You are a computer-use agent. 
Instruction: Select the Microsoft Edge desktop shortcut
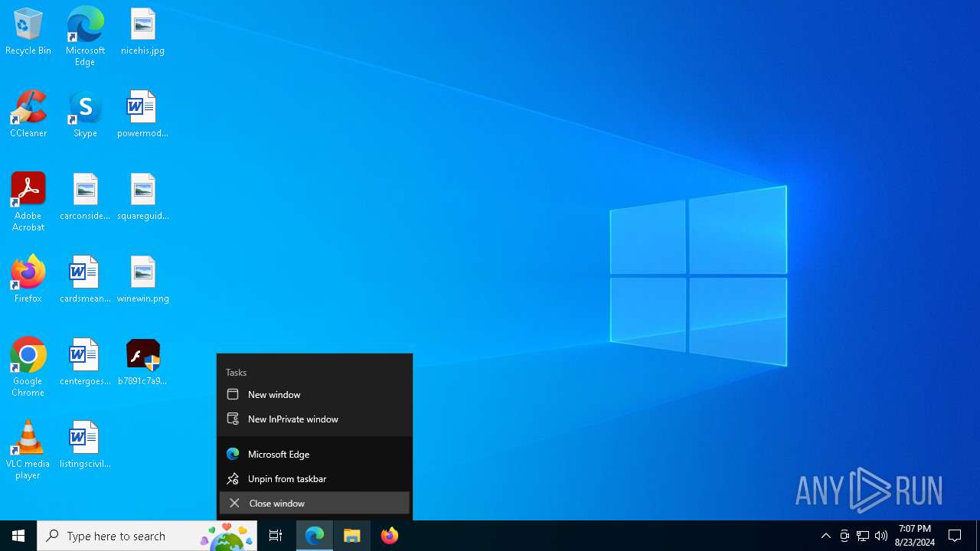coord(85,36)
